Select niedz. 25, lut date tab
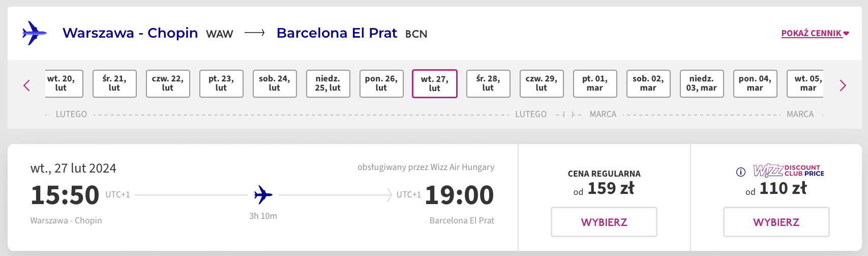The height and width of the screenshot is (256, 868). pos(328,83)
